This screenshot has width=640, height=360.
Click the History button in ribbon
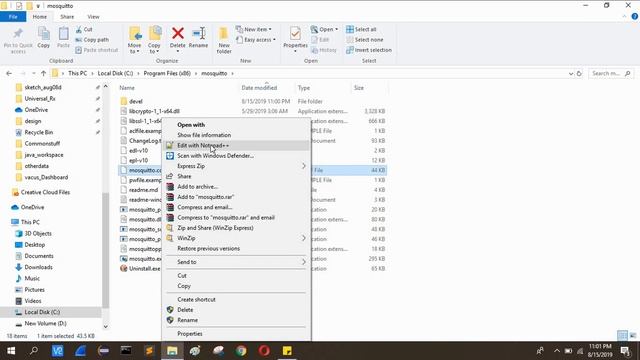(324, 50)
